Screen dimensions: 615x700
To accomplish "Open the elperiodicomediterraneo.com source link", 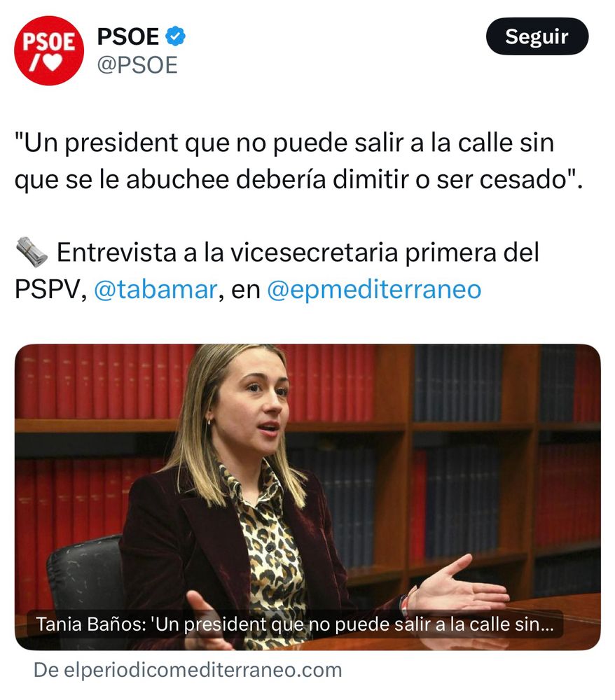I will click(x=188, y=670).
